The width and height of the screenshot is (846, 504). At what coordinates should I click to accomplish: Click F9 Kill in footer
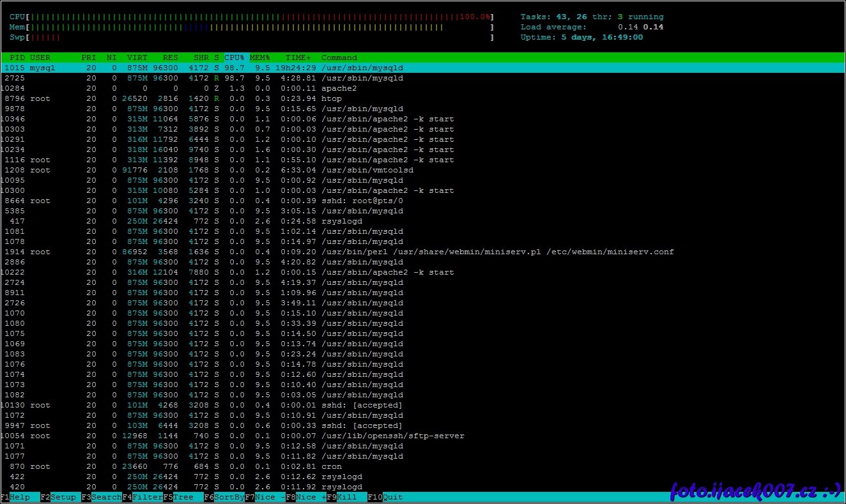[346, 497]
